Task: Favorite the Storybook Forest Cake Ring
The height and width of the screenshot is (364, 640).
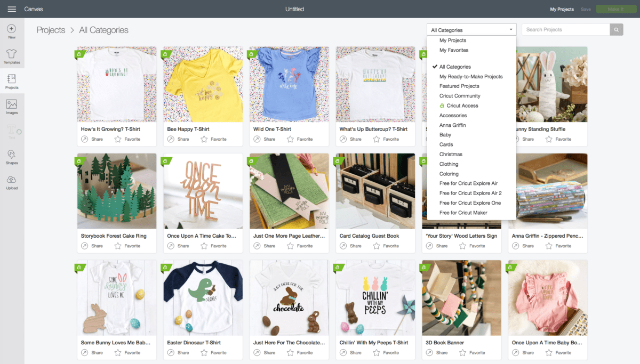Action: coord(126,246)
